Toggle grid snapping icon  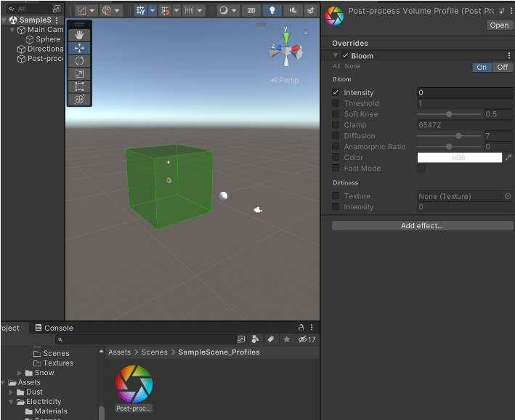point(141,10)
